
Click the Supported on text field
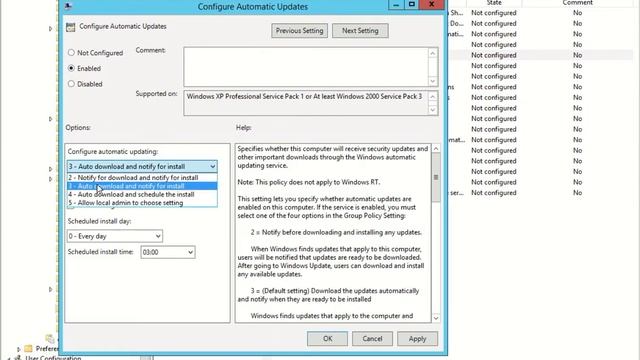tap(306, 103)
